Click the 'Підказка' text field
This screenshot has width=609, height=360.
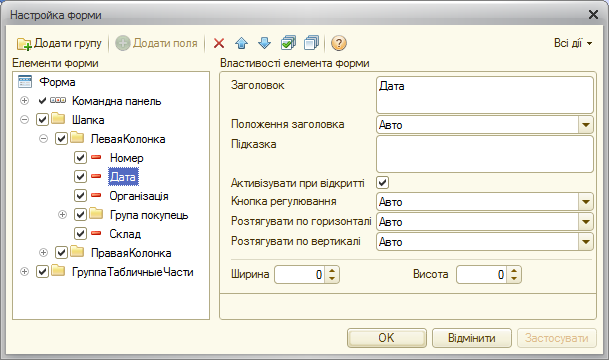pyautogui.click(x=485, y=154)
